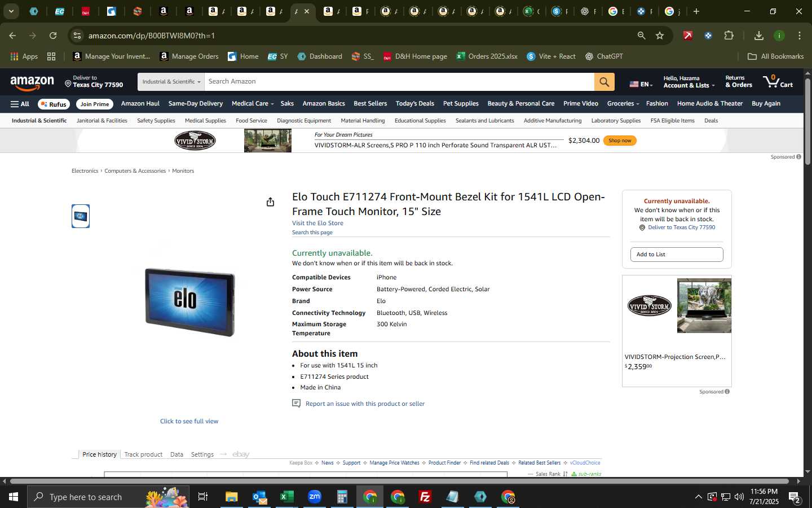Open Chrome extensions puzzle icon

(729, 36)
